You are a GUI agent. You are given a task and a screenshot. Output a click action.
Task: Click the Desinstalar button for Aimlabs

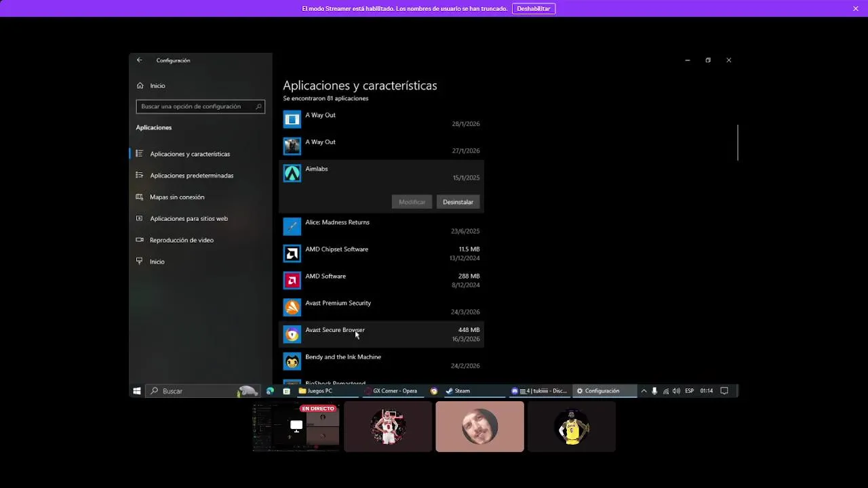coord(458,202)
